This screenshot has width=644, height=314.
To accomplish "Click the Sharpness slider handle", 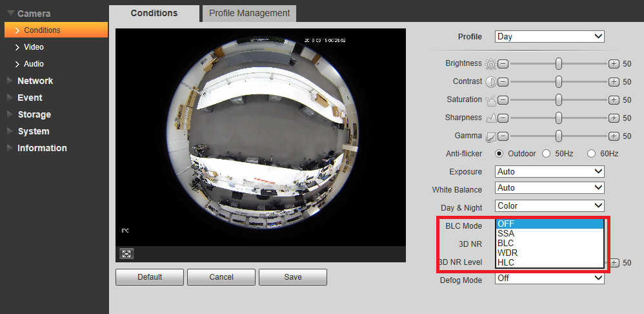I will click(559, 118).
